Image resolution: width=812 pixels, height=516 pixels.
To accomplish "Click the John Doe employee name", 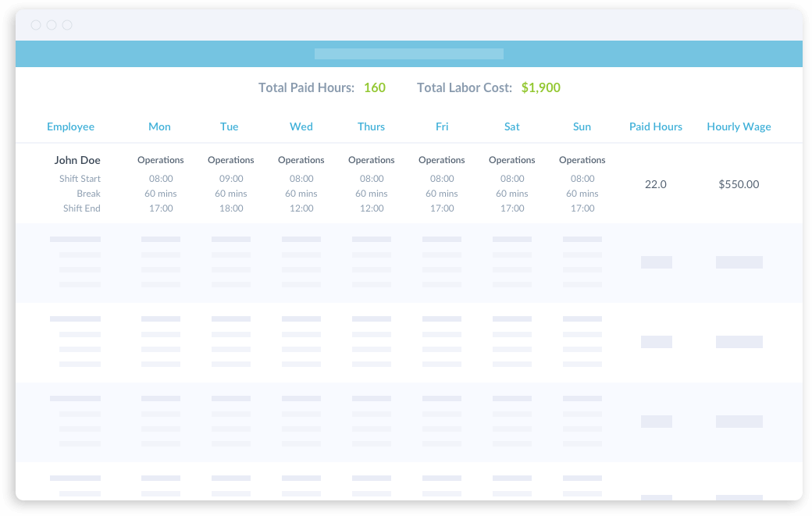I will (x=77, y=160).
